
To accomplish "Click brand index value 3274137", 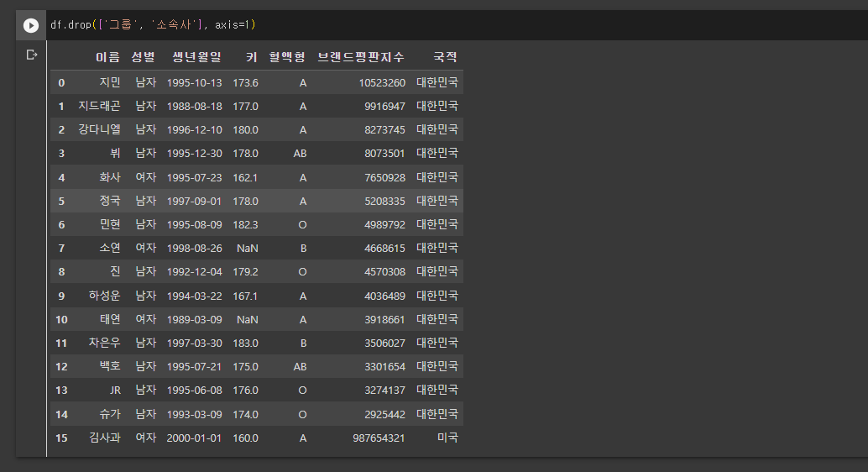I will point(384,390).
